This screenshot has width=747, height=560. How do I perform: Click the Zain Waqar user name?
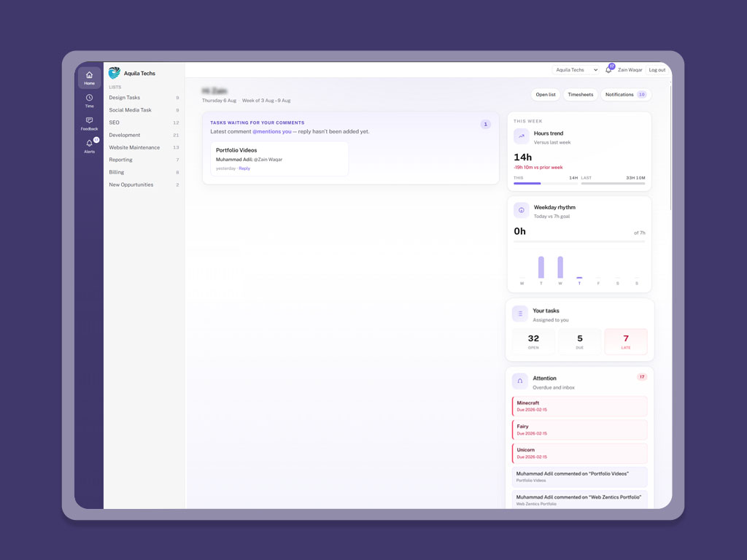(630, 69)
